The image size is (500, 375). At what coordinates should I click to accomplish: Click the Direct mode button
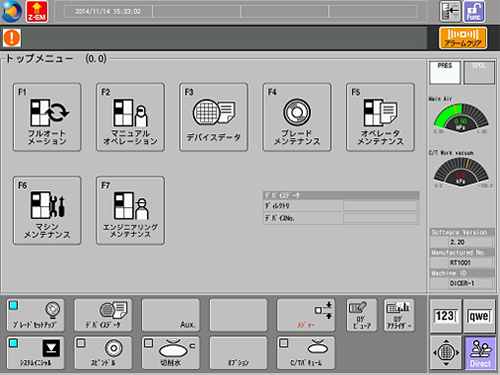(x=480, y=353)
